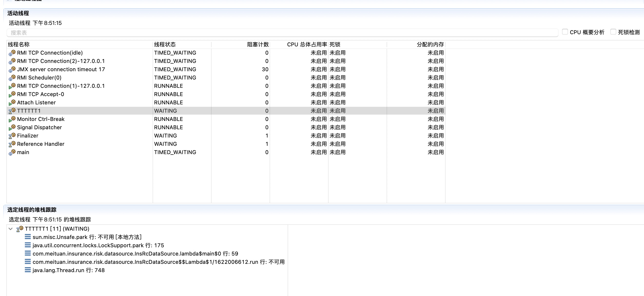Enable the 死锁检测 checkbox
644x296 pixels.
pos(613,32)
